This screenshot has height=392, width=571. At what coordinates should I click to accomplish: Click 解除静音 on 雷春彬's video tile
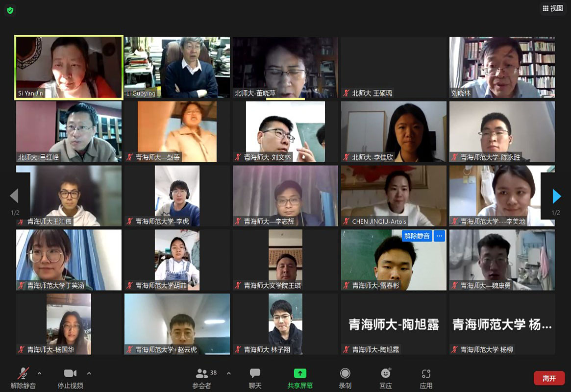[417, 236]
